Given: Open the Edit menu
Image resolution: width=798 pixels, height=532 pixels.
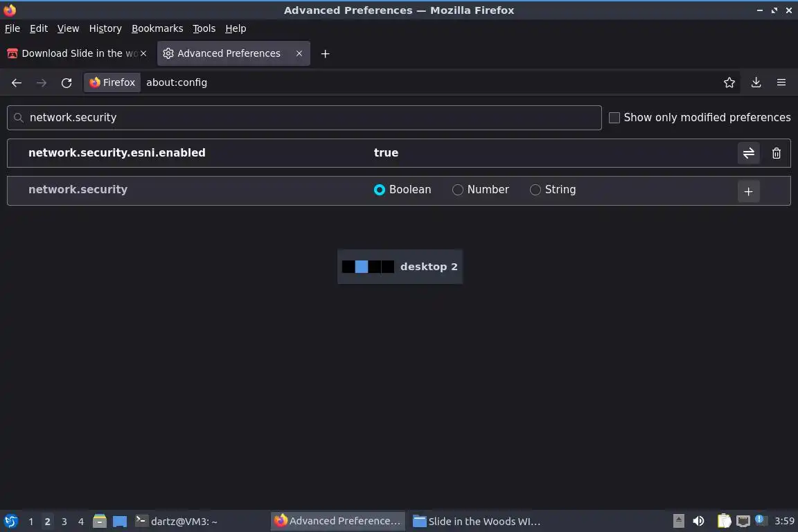Looking at the screenshot, I should [39, 28].
